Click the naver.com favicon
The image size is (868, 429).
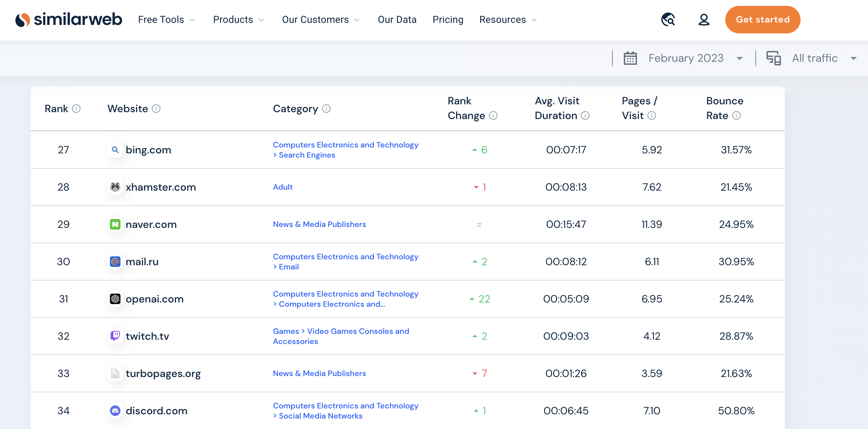pos(115,224)
